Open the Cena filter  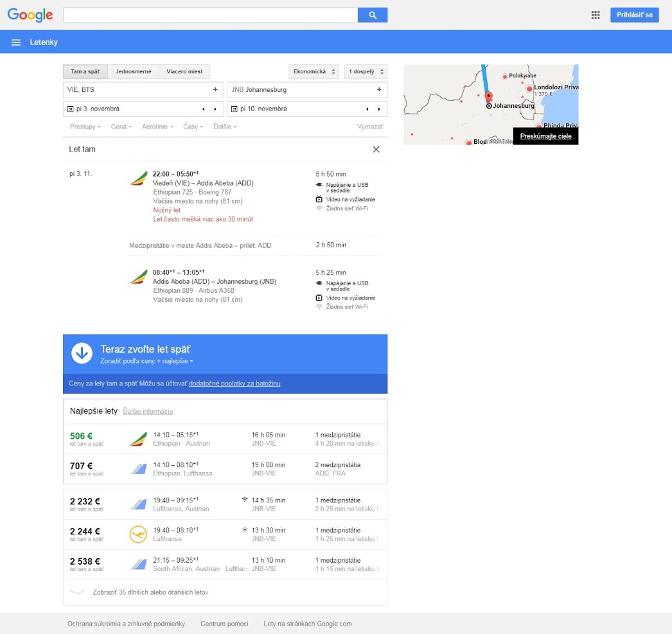click(x=121, y=127)
